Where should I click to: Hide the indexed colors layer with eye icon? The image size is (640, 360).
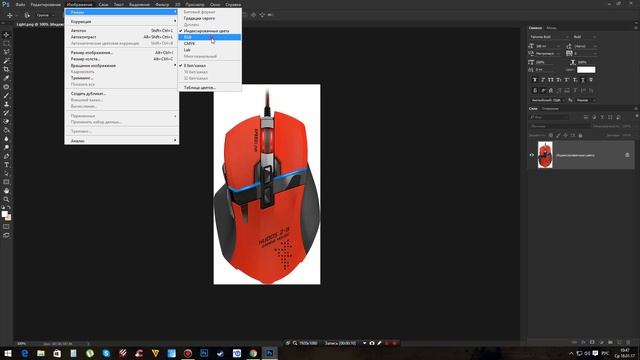[531, 155]
